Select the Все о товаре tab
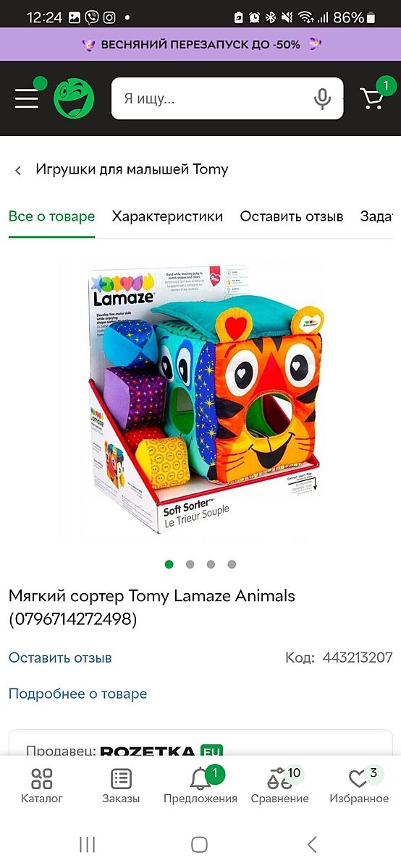 point(51,216)
